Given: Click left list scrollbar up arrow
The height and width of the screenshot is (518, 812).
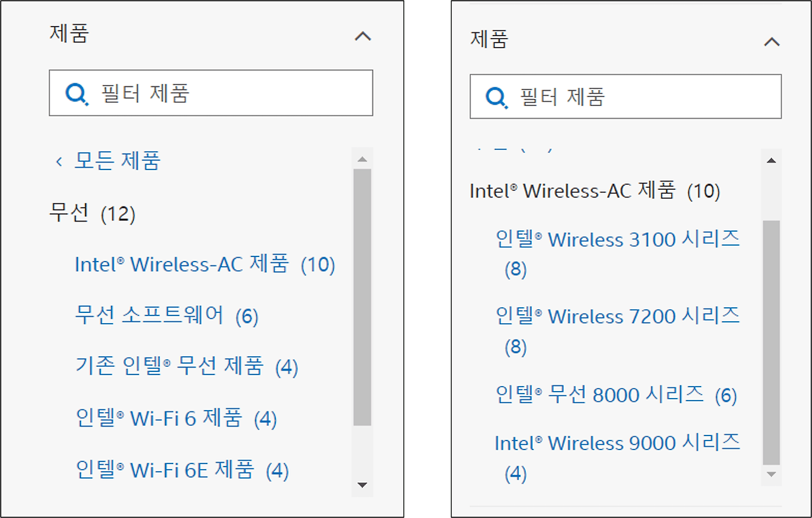Looking at the screenshot, I should click(x=362, y=159).
